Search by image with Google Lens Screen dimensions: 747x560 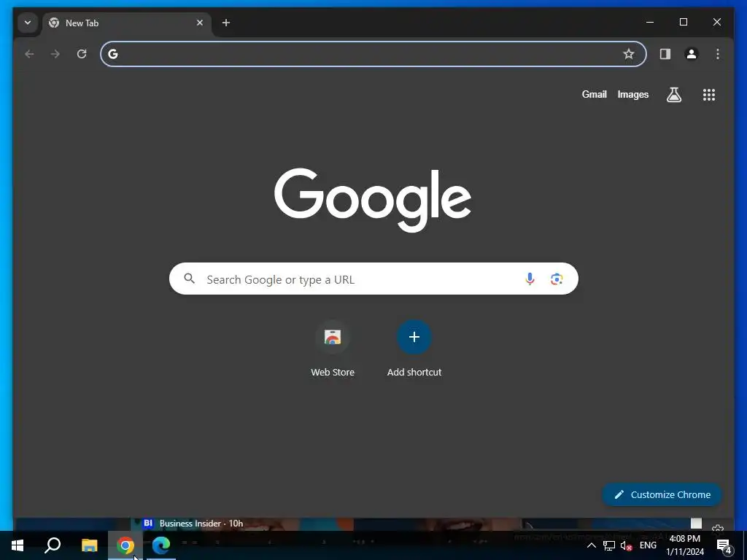pyautogui.click(x=557, y=279)
